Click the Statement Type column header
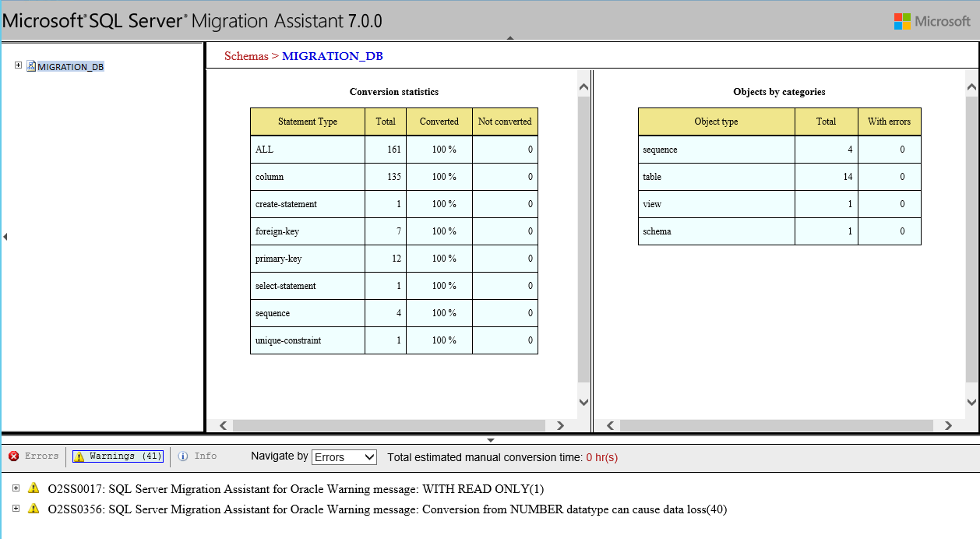The width and height of the screenshot is (980, 539). tap(308, 122)
